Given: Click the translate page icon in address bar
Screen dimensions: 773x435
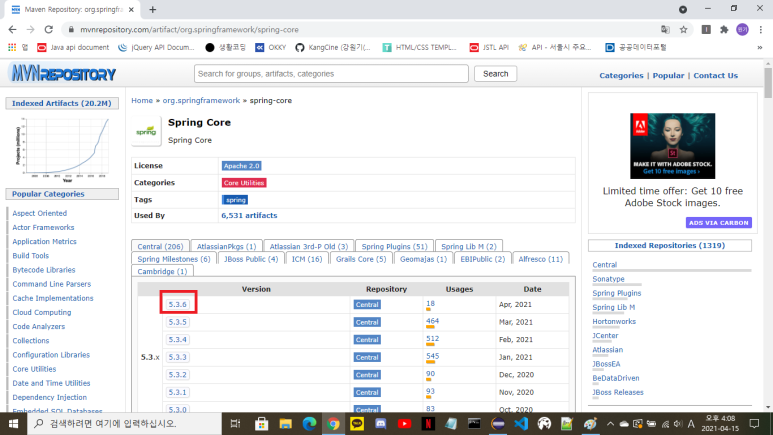Looking at the screenshot, I should point(666,30).
